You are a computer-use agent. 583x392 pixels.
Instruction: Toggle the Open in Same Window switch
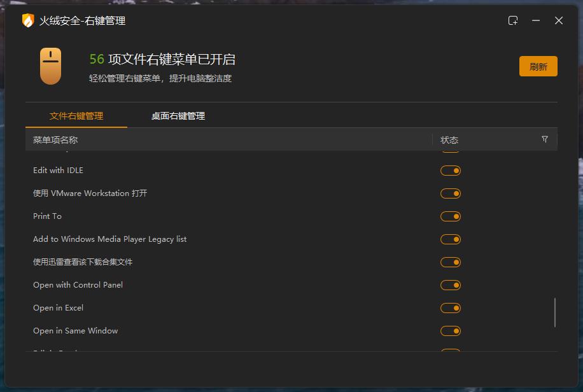[451, 331]
